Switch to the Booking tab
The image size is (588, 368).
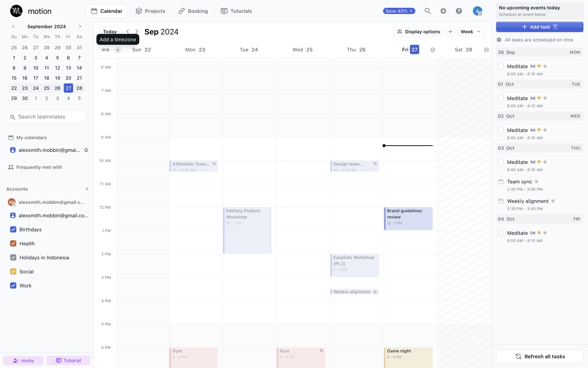pyautogui.click(x=193, y=11)
